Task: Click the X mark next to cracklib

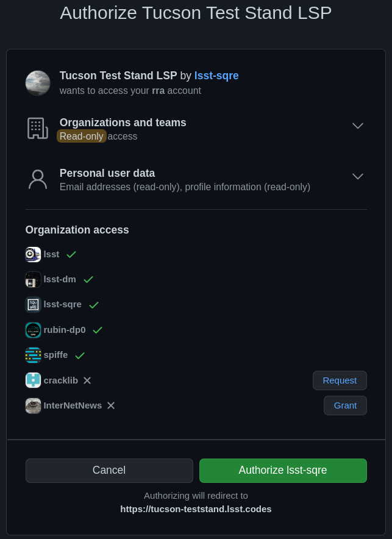Action: [x=87, y=380]
